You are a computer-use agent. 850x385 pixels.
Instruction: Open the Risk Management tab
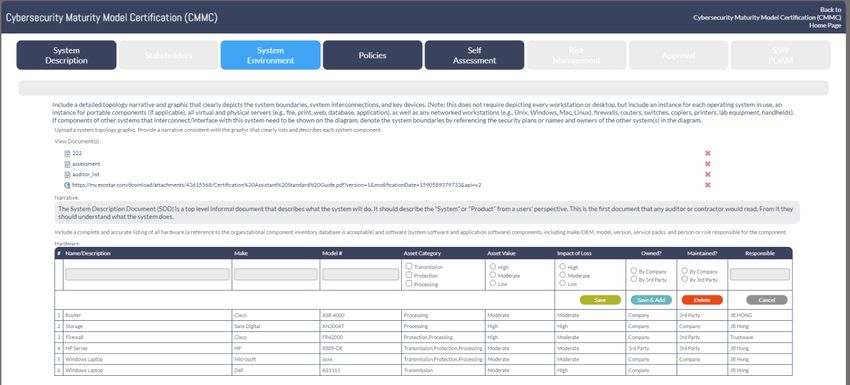(576, 55)
